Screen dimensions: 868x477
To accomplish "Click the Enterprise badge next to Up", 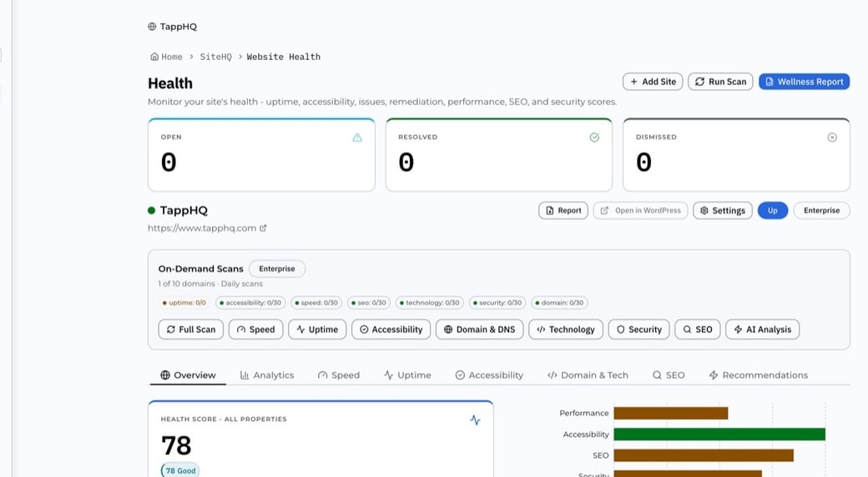I will click(x=821, y=210).
